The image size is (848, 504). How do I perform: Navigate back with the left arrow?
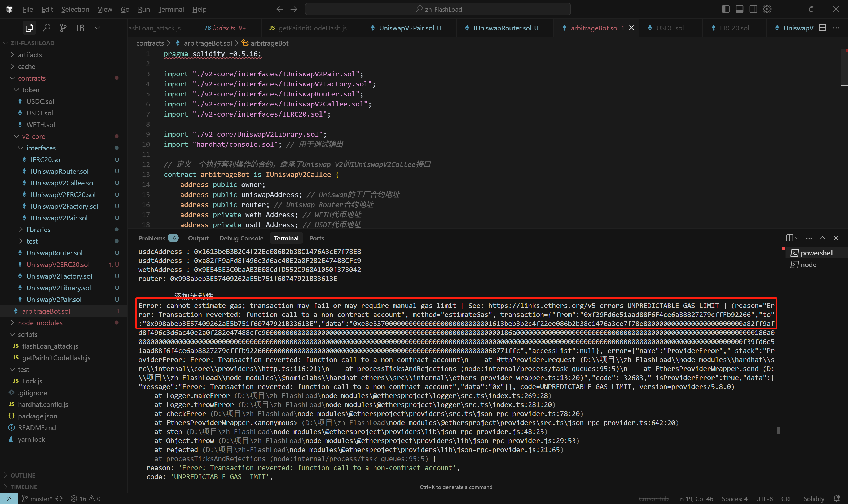tap(280, 9)
